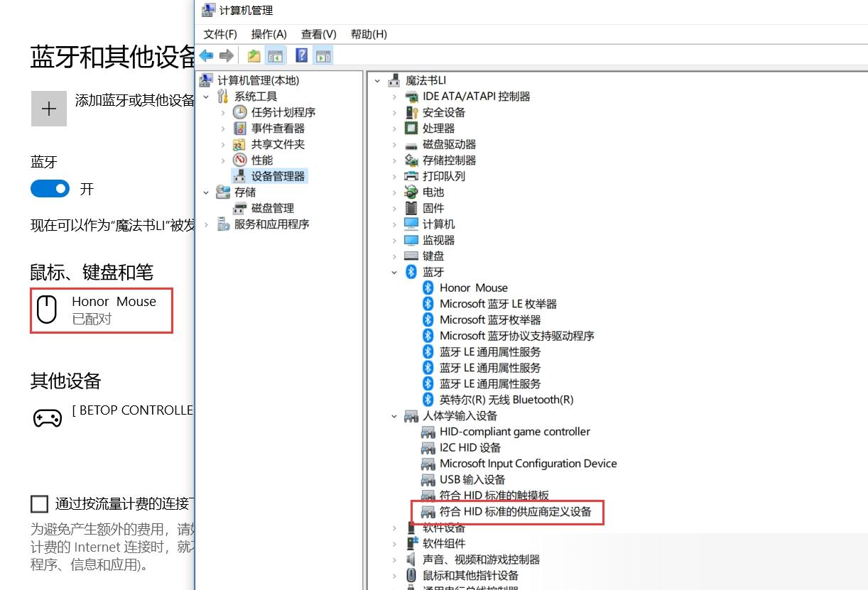Screen dimensions: 868x590
Task: Click the forward arrow toolbar icon
Action: click(226, 55)
